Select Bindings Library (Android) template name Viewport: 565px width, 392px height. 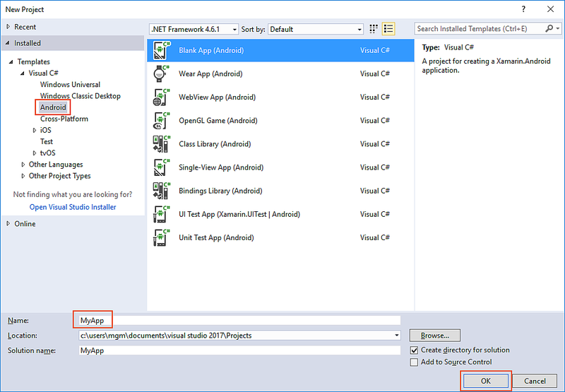pos(220,191)
